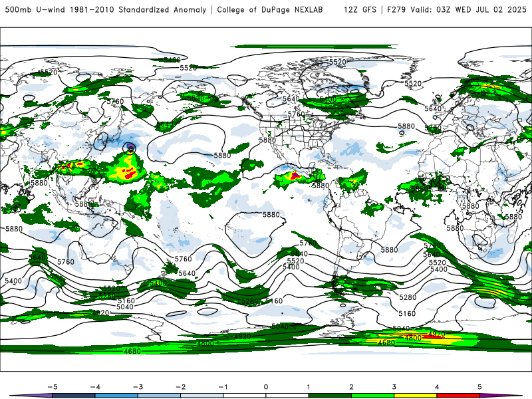Click the bright green 2 to 3 colorbar segment
532x399 pixels.
[x=372, y=396]
